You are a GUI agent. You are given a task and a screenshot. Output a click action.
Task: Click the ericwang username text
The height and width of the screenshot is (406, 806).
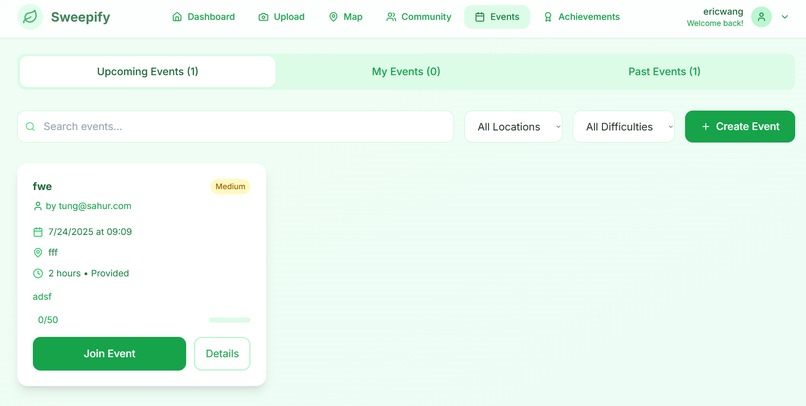(x=723, y=12)
